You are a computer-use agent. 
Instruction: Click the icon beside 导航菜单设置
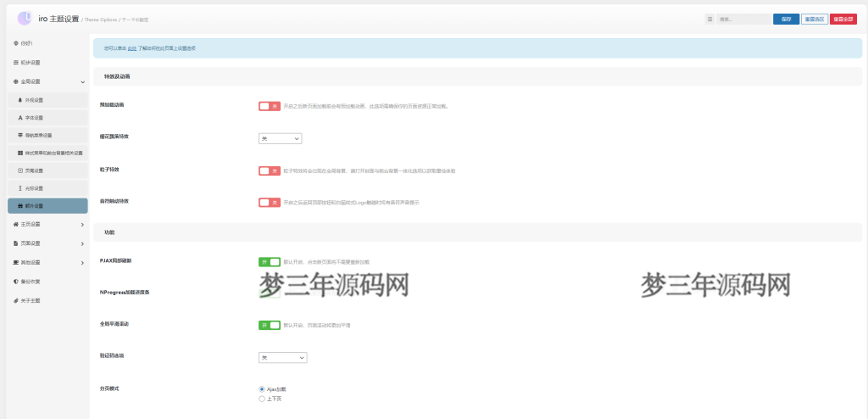20,135
